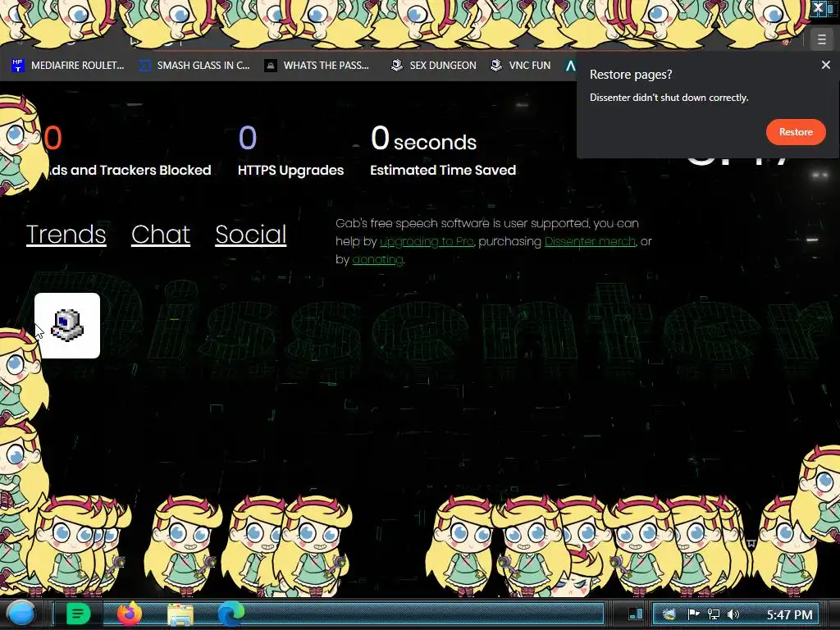This screenshot has height=630, width=840.
Task: Open the VNC FUN bookmark
Action: 521,66
